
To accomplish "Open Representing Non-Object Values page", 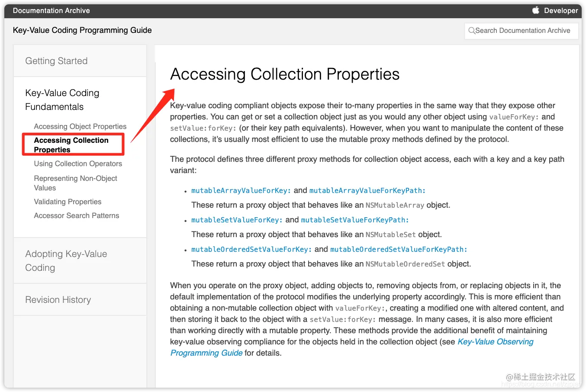I will point(76,183).
